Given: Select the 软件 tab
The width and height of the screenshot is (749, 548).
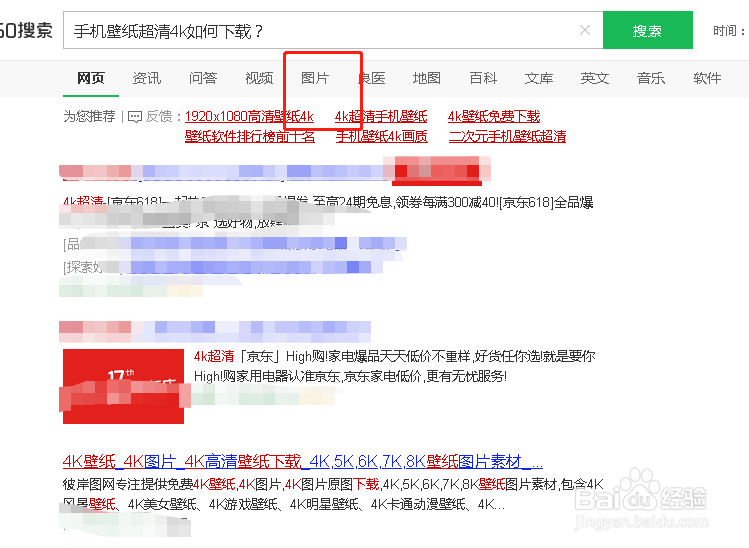Looking at the screenshot, I should [707, 78].
